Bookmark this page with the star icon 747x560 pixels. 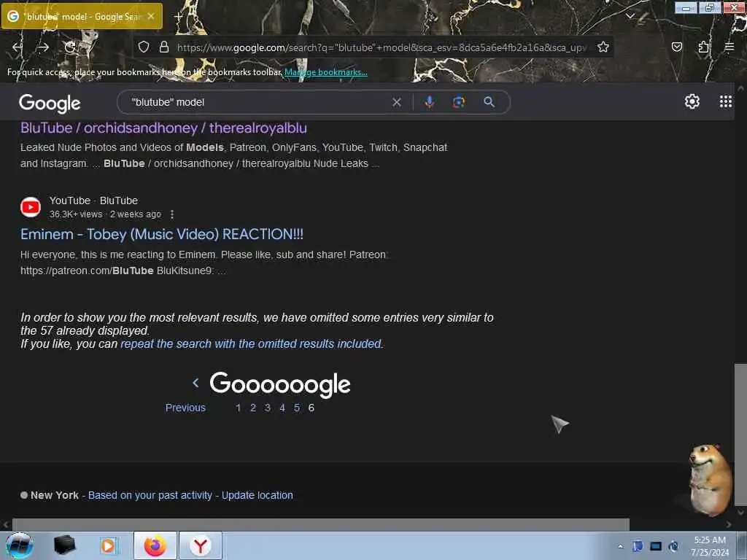point(603,47)
